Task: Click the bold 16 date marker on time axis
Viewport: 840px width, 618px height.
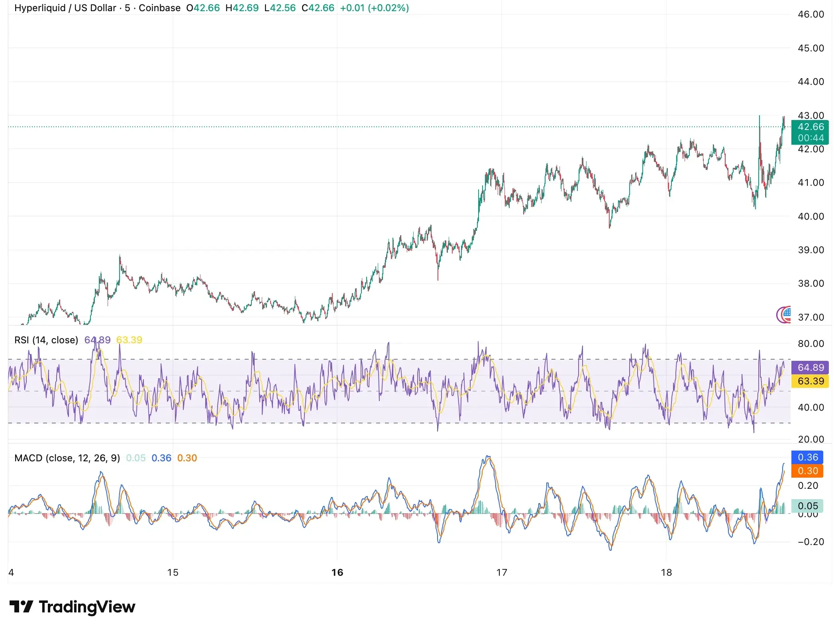Action: click(337, 573)
